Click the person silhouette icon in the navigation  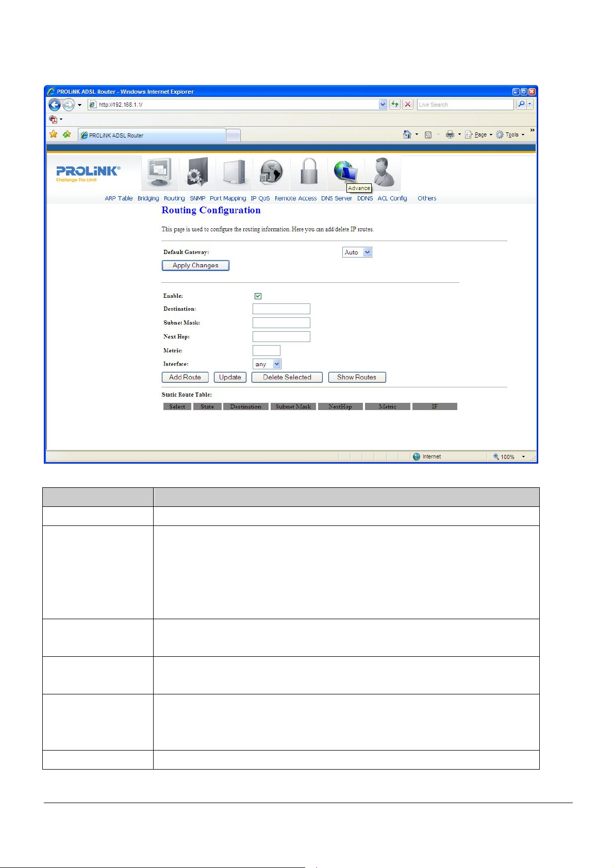384,173
